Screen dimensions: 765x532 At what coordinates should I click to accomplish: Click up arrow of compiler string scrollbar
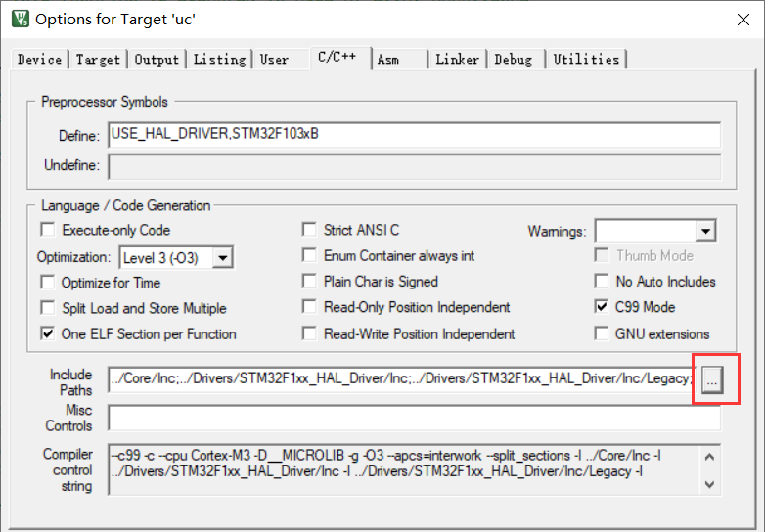tap(710, 457)
